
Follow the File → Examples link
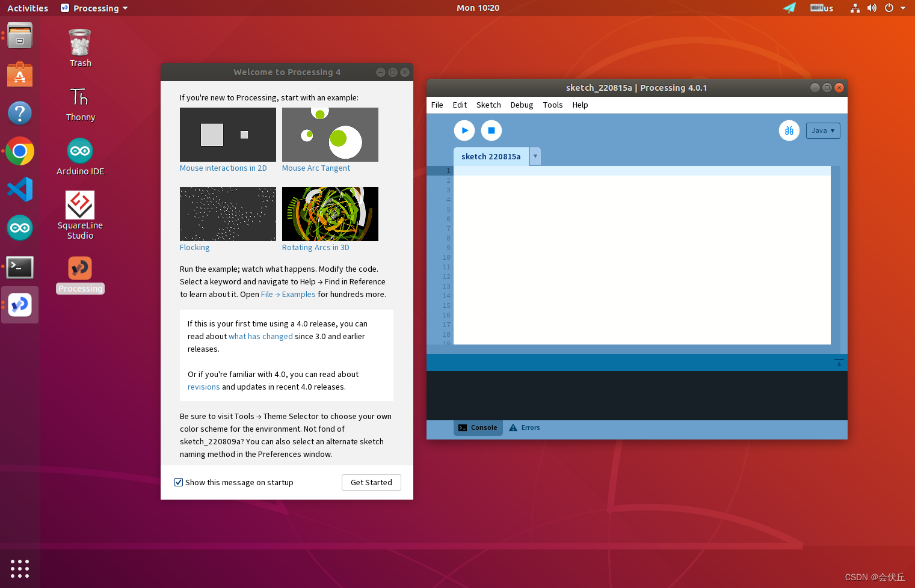click(x=288, y=295)
